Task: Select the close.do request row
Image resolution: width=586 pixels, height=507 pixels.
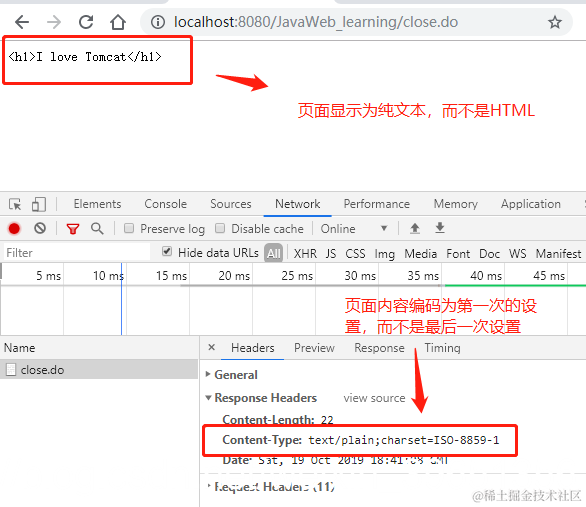Action: point(99,370)
